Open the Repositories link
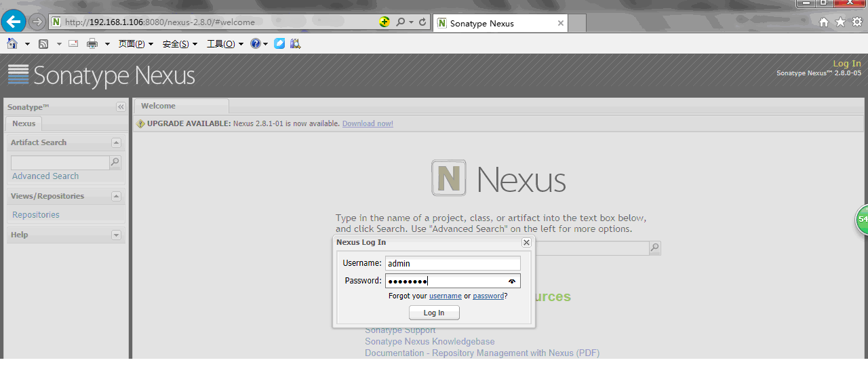Screen dimensions: 868x392 [36, 214]
